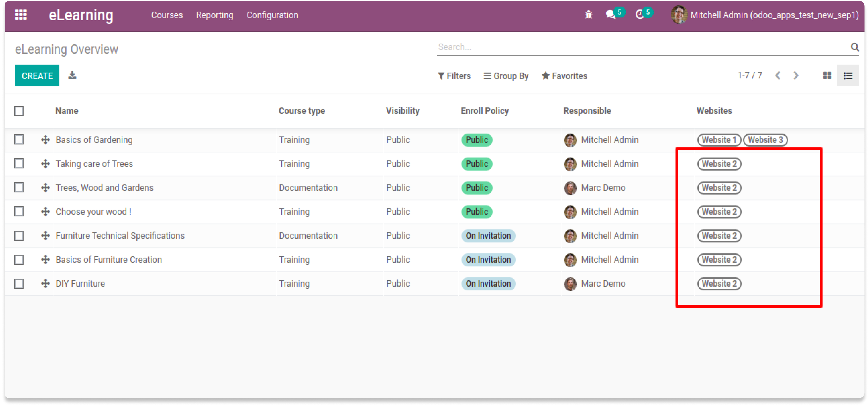Open the apps grid menu icon
Screen dimensions: 868x405
tap(21, 15)
